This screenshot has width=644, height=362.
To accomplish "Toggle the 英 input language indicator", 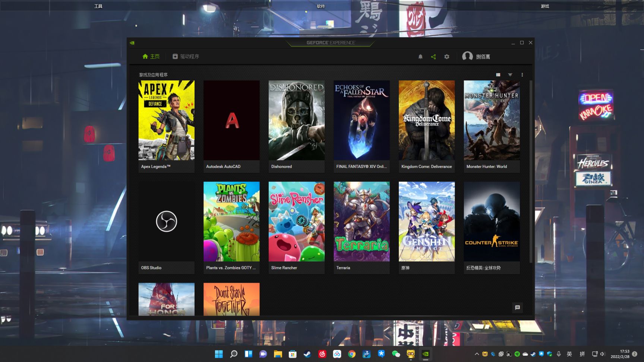I will pos(569,354).
